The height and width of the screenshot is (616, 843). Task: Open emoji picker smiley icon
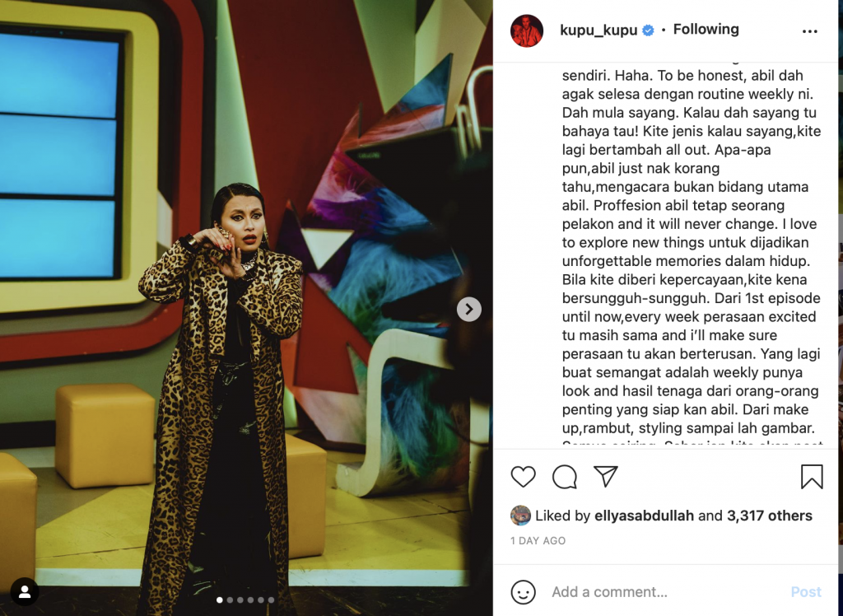(x=523, y=592)
